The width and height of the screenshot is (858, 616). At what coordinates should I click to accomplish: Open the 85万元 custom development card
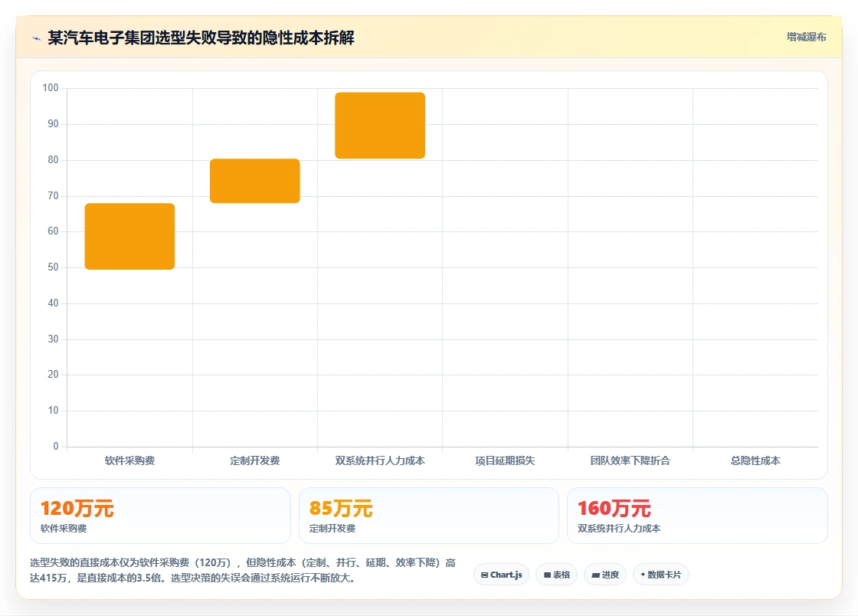[x=429, y=516]
